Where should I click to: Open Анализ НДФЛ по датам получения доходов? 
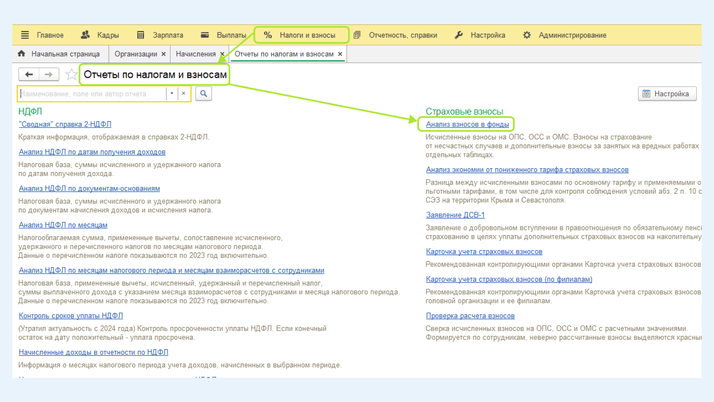coord(92,152)
